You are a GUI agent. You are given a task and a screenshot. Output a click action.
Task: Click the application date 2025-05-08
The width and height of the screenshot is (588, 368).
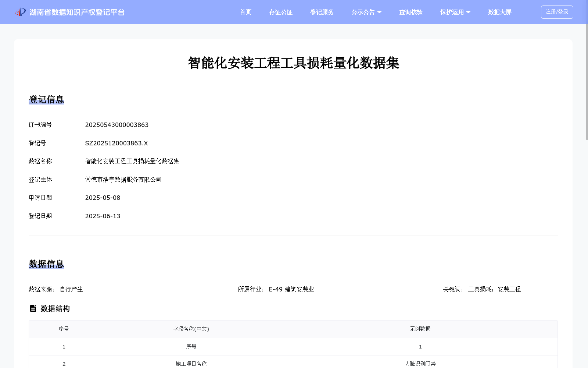point(103,198)
